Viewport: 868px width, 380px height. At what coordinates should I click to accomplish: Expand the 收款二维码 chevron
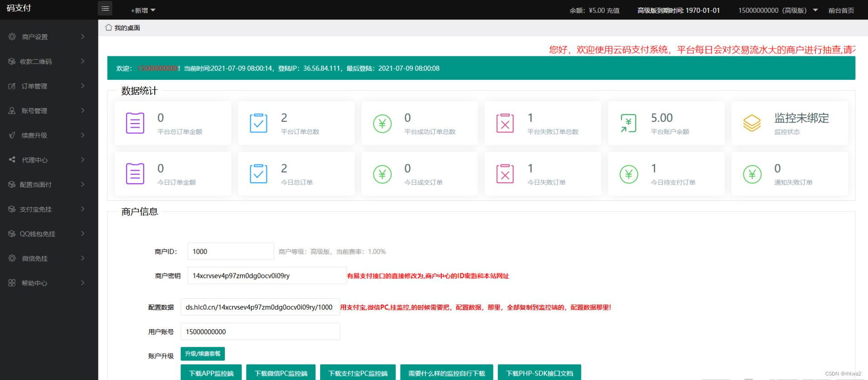tap(83, 61)
